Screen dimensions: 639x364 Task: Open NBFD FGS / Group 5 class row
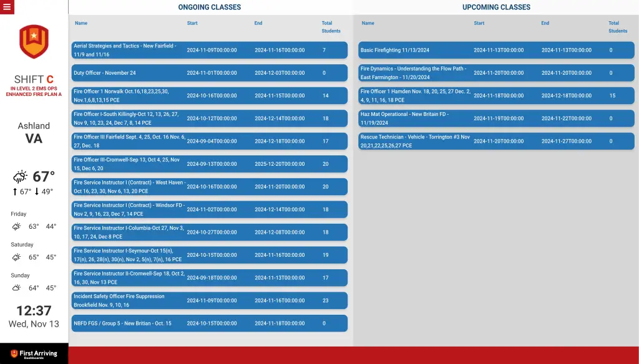(209, 323)
